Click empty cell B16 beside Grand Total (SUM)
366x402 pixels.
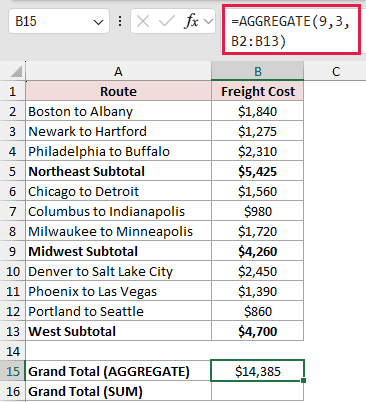click(x=258, y=391)
